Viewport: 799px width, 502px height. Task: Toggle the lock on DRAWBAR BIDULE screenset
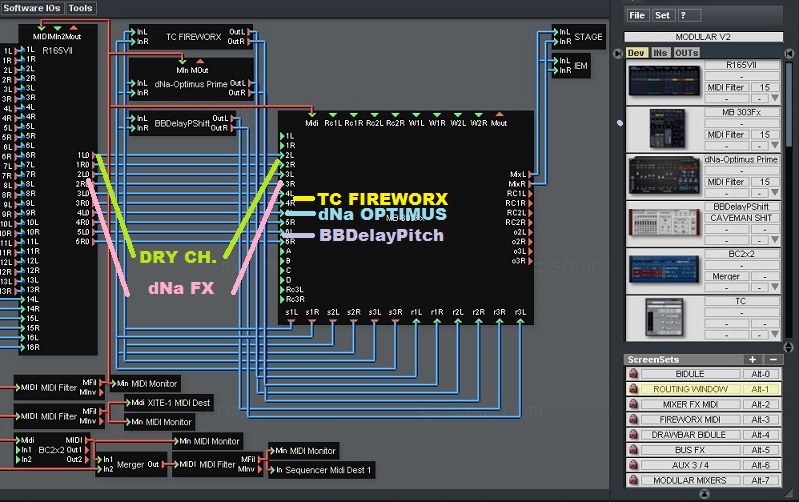[x=633, y=435]
